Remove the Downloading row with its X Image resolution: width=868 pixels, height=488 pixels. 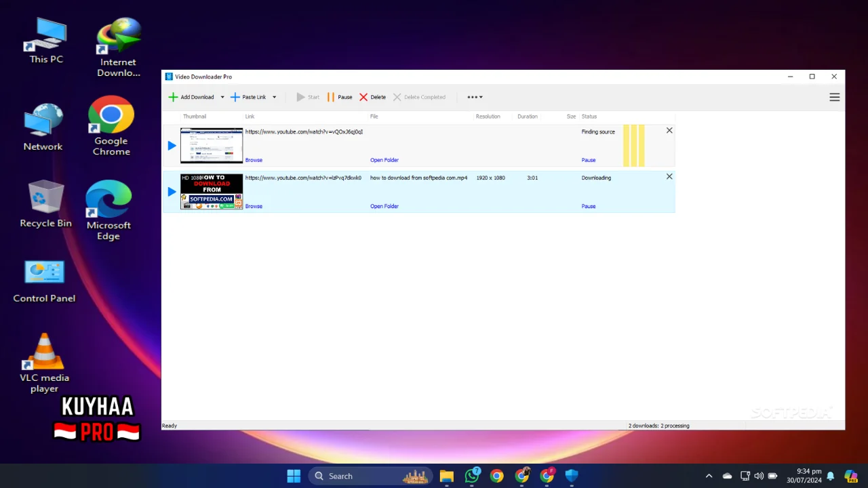click(669, 176)
